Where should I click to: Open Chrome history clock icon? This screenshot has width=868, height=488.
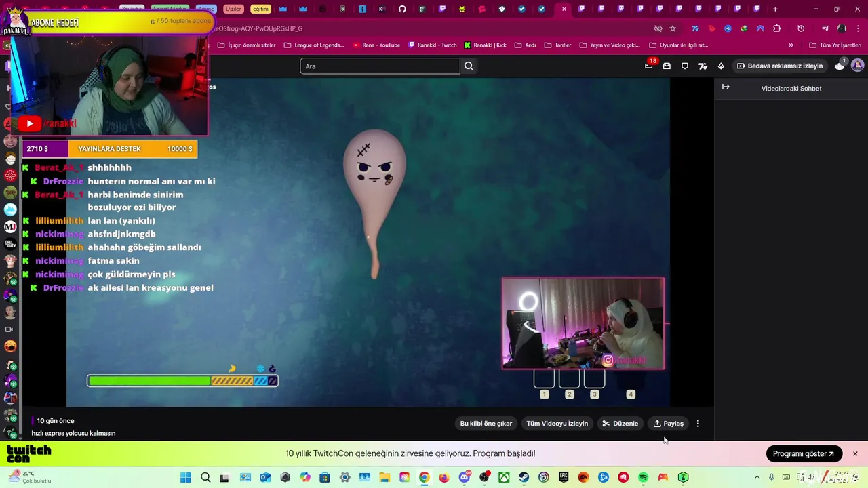(801, 28)
